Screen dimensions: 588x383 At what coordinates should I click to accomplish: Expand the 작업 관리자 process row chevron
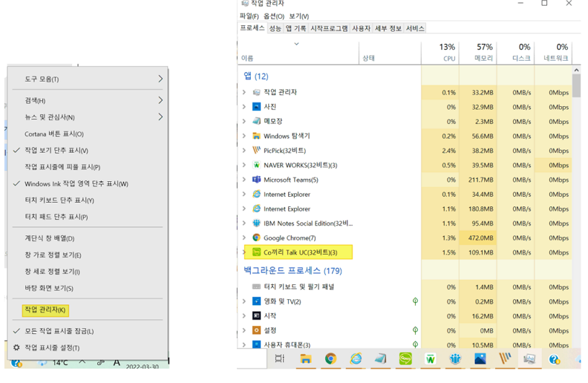click(244, 92)
